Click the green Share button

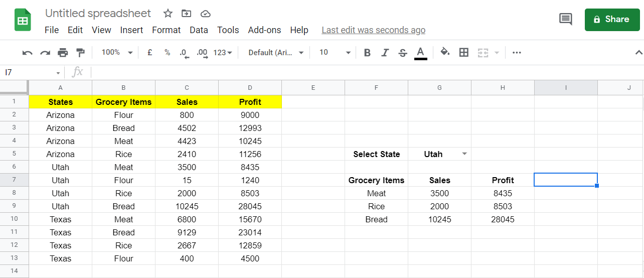[611, 19]
